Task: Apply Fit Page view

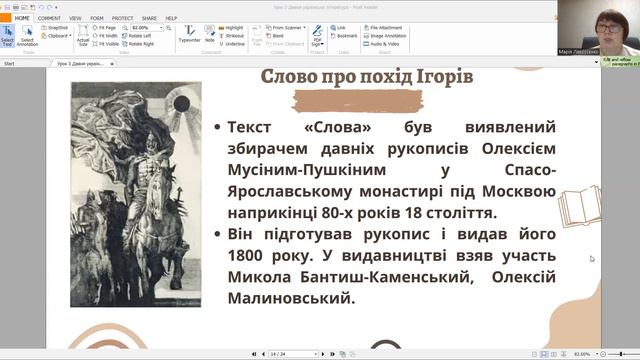Action: point(104,28)
